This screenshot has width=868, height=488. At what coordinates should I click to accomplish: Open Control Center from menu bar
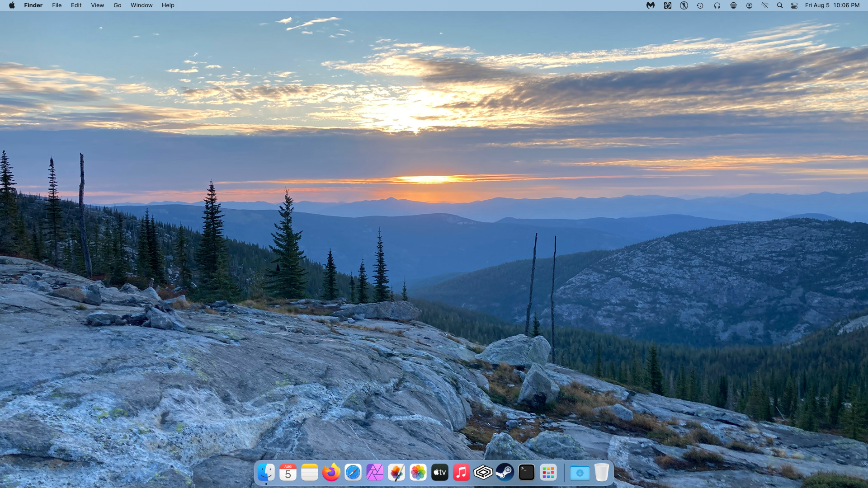pos(794,5)
